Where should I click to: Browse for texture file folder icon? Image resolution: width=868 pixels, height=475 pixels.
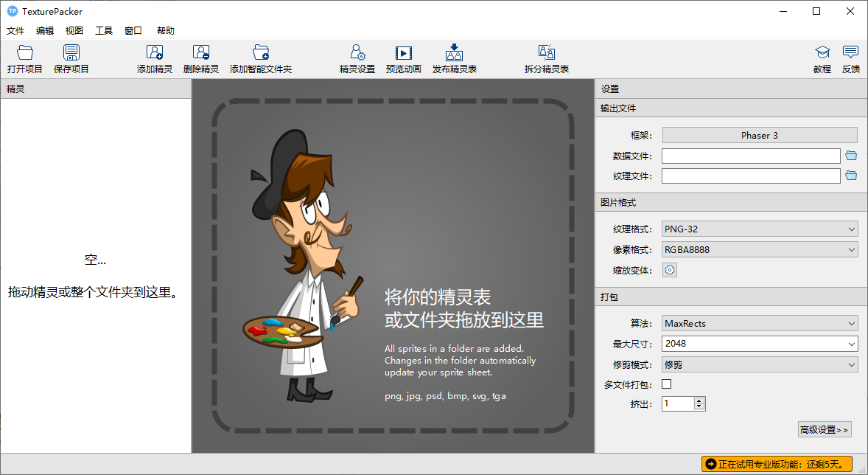coord(851,176)
